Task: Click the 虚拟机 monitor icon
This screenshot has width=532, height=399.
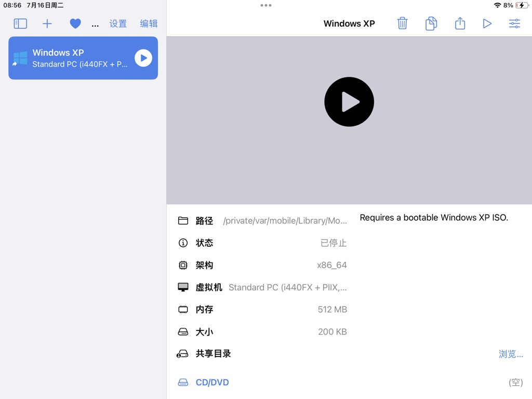Action: [x=183, y=287]
